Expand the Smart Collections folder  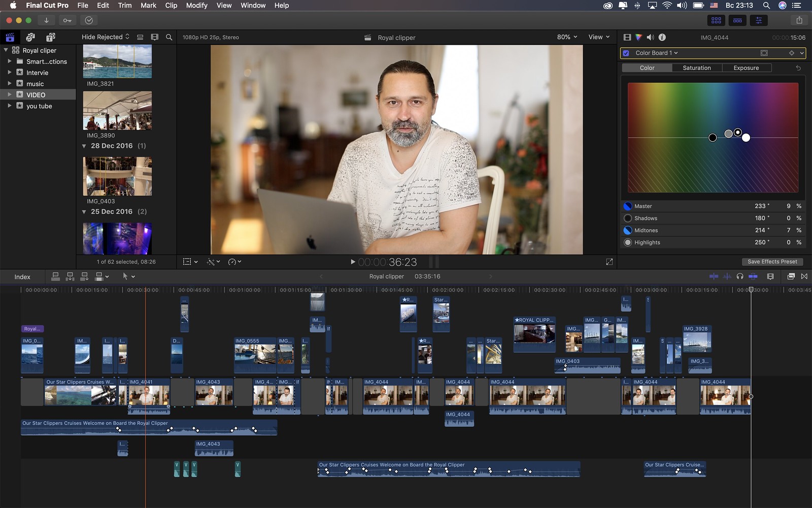(9, 61)
